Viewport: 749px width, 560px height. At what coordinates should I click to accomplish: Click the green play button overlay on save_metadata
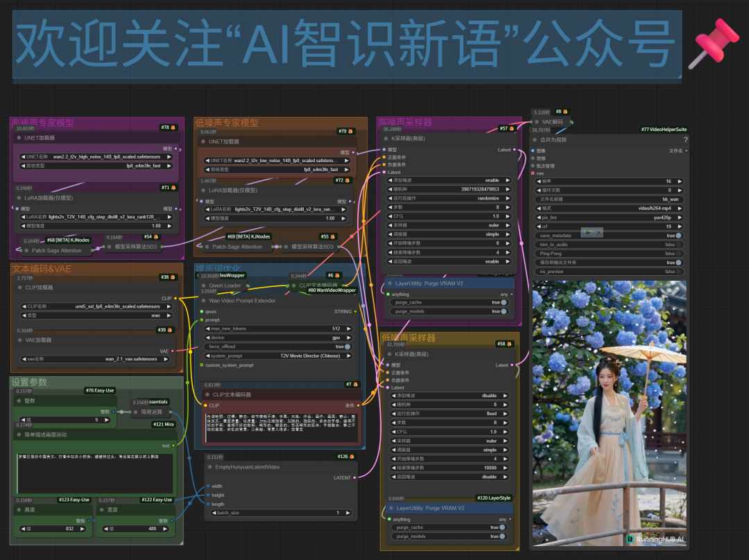point(588,232)
